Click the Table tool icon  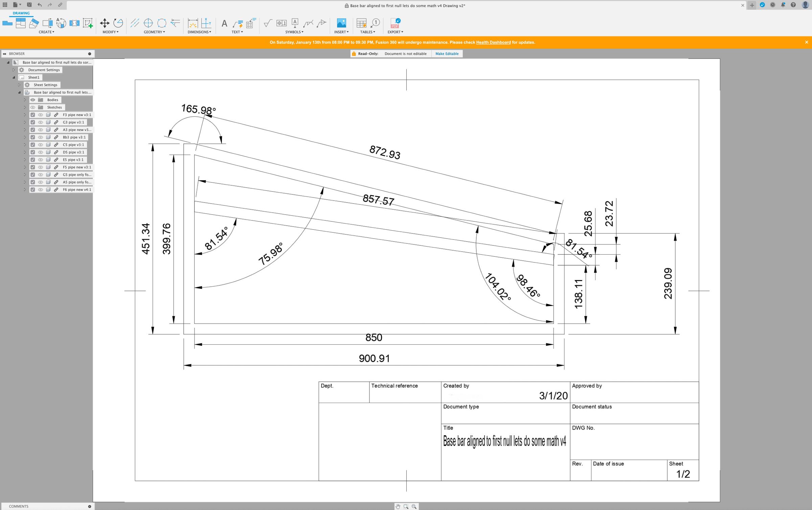[x=361, y=23]
